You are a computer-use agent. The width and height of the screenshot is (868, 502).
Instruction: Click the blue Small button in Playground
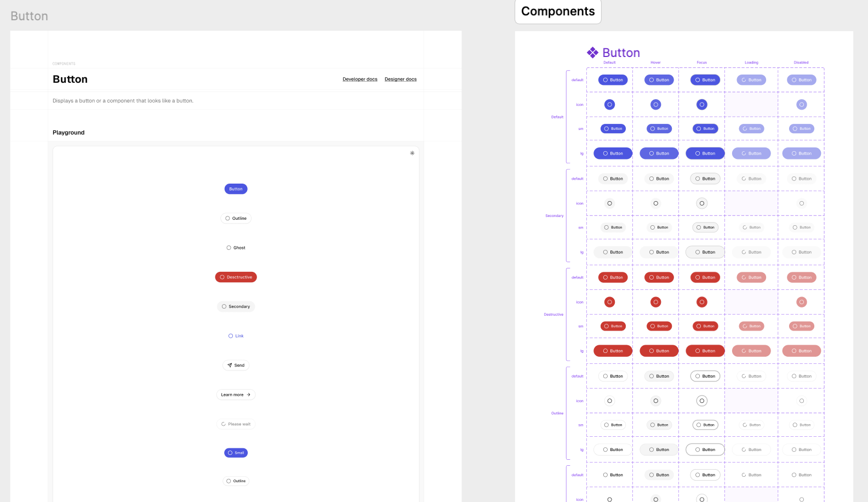coord(236,453)
